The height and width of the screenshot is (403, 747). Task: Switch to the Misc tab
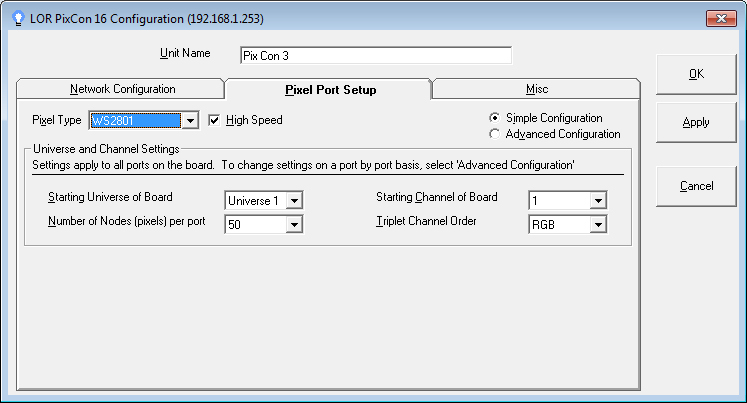click(x=537, y=89)
